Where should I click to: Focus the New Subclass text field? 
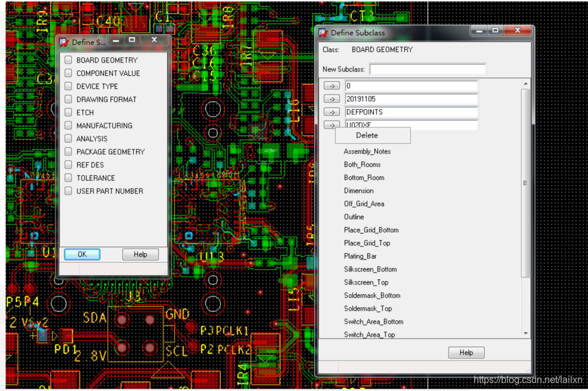(427, 70)
